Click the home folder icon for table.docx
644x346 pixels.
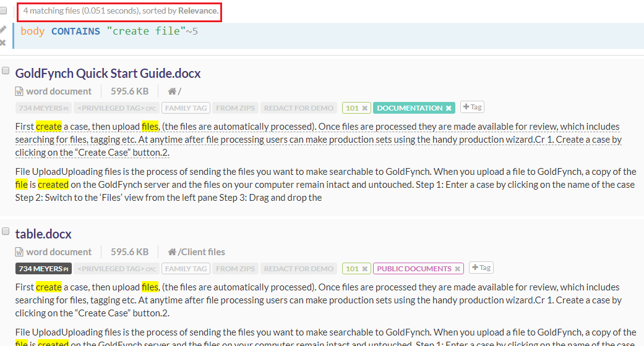[x=172, y=252]
